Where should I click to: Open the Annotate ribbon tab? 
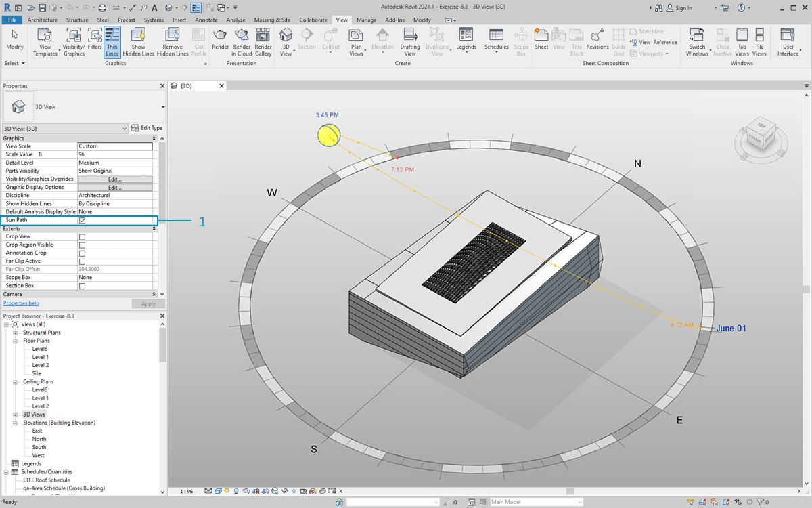206,20
